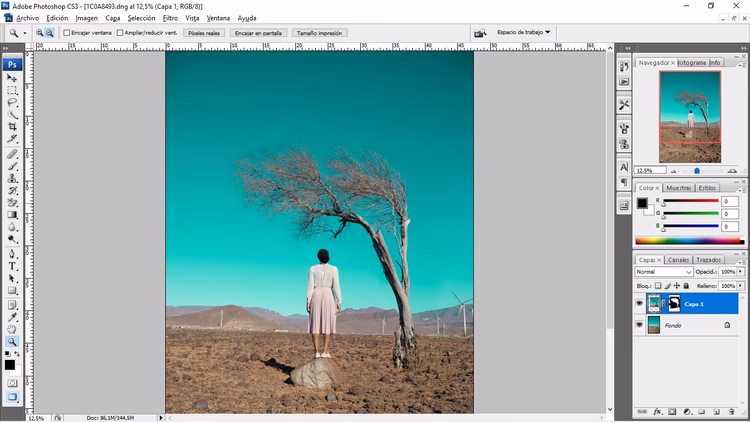This screenshot has width=750, height=422.
Task: Open Espacio de trabajo dropdown
Action: pyautogui.click(x=524, y=33)
